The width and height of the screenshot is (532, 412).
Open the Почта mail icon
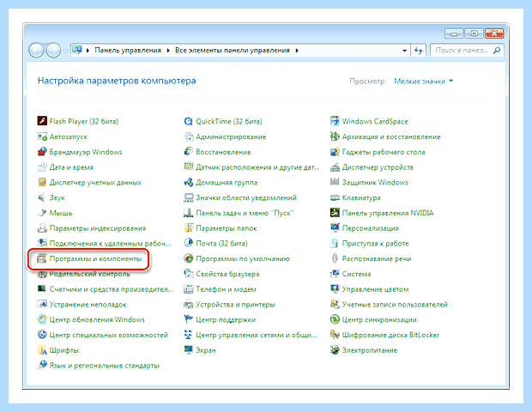(x=188, y=243)
